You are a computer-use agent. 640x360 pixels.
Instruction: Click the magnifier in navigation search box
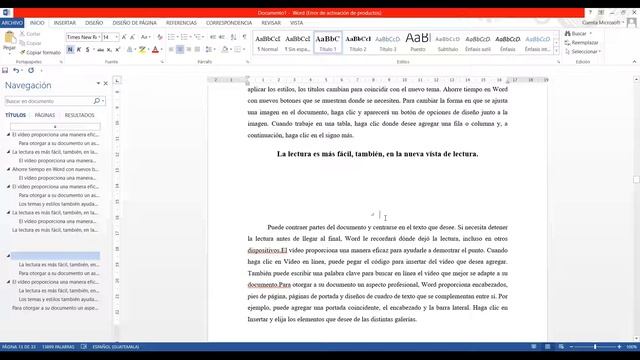97,101
